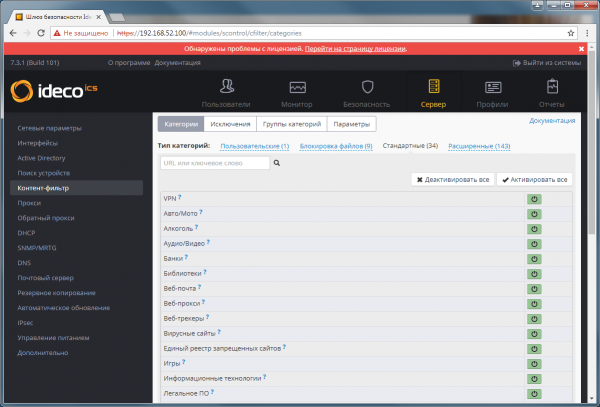The width and height of the screenshot is (600, 407).
Task: Open the Расширенные (143) category filter
Action: tap(479, 146)
